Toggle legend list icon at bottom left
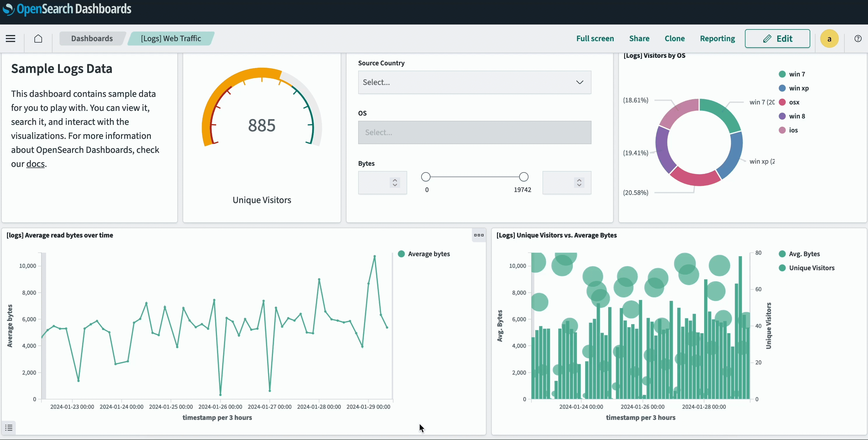Viewport: 868px width, 440px height. pyautogui.click(x=9, y=427)
